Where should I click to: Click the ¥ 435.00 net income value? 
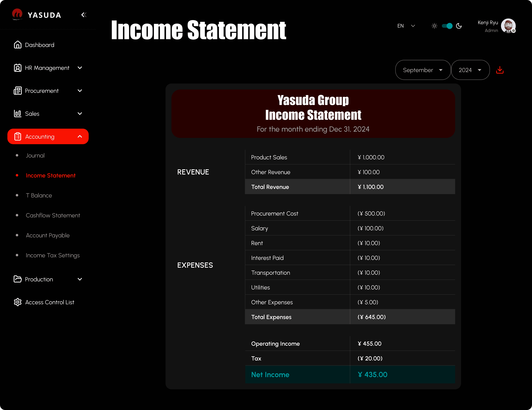pos(372,375)
